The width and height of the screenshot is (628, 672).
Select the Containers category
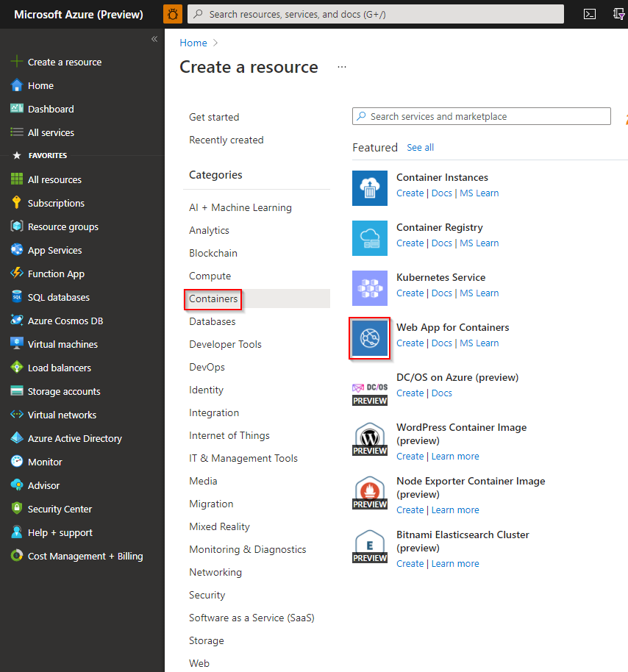[x=213, y=299]
